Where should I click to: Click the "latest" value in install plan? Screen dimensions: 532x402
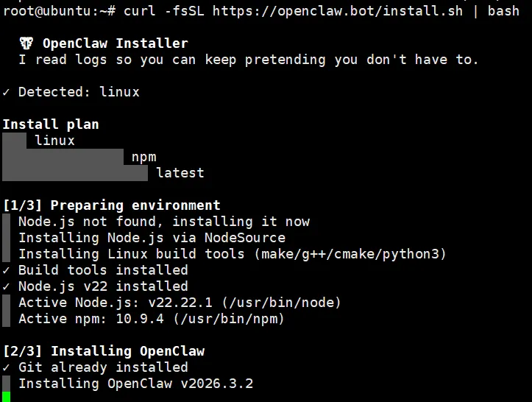click(x=180, y=173)
